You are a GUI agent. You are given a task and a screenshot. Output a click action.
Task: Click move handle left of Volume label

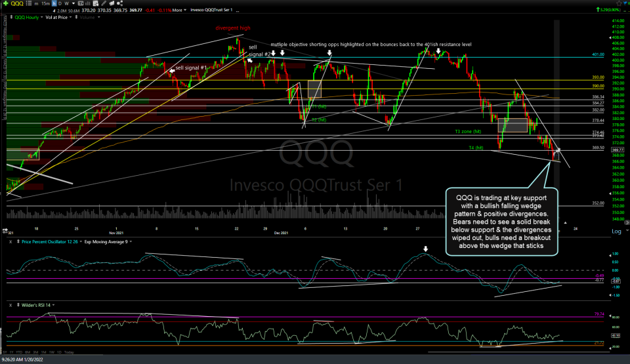tap(76, 17)
